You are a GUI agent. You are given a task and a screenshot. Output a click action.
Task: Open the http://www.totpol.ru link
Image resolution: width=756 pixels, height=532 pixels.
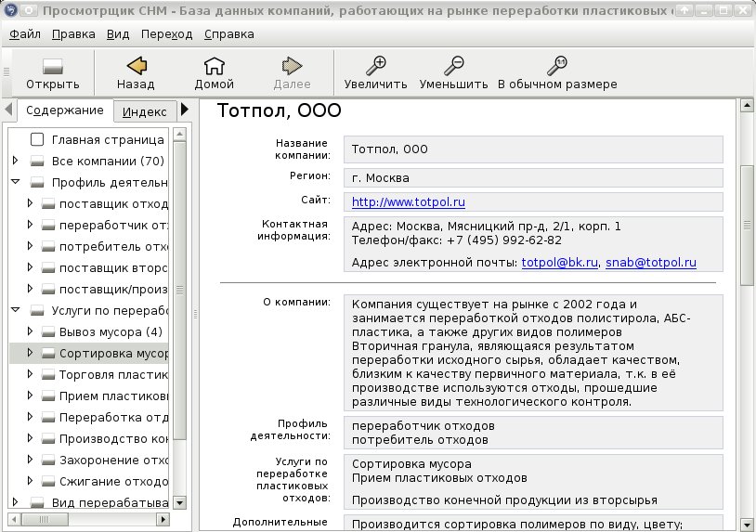pos(409,201)
